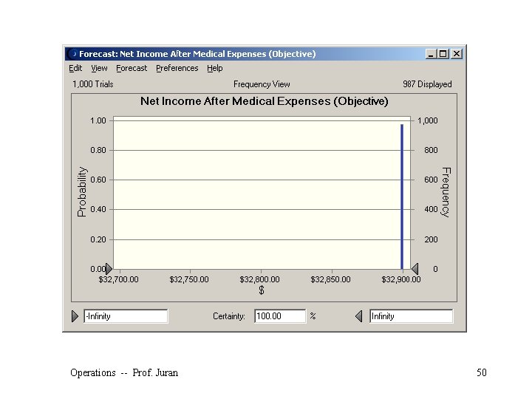Screen dimensions: 532x399
Task: Click the '$32,750.00' axis value
Action: coord(189,279)
